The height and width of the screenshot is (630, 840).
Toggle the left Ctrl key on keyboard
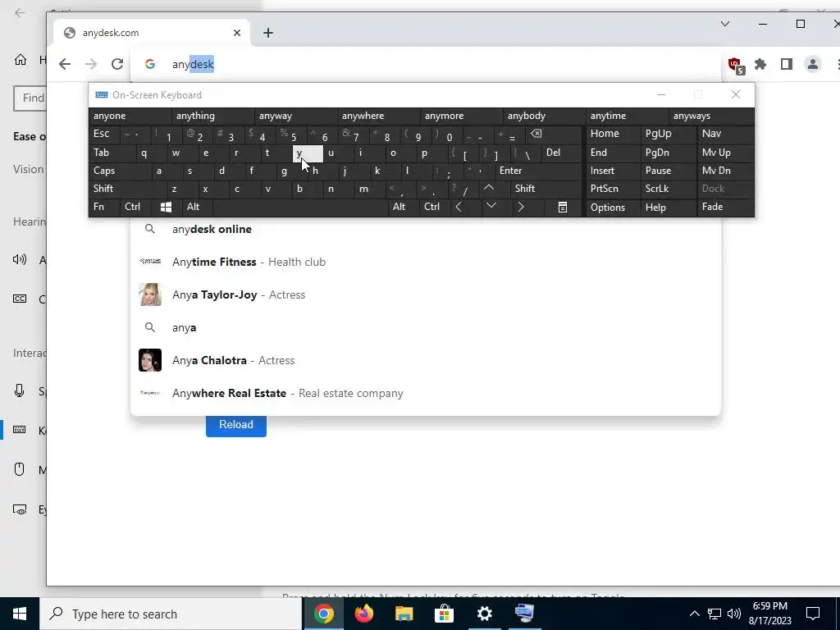click(135, 207)
